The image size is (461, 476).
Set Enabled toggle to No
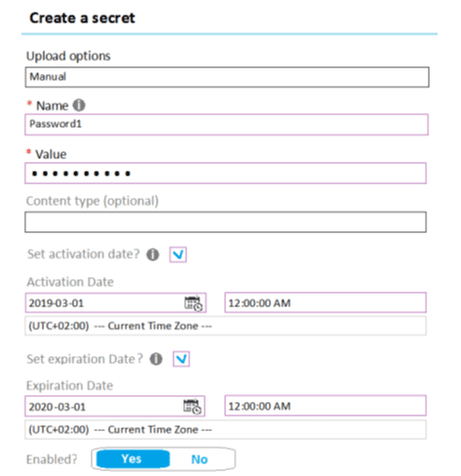[x=200, y=459]
